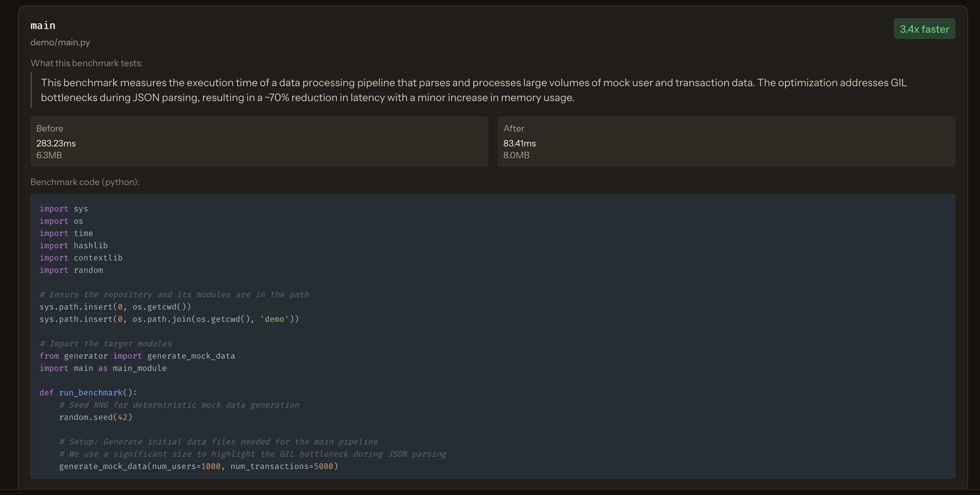
Task: Click the 83.41ms after timing value
Action: 519,143
